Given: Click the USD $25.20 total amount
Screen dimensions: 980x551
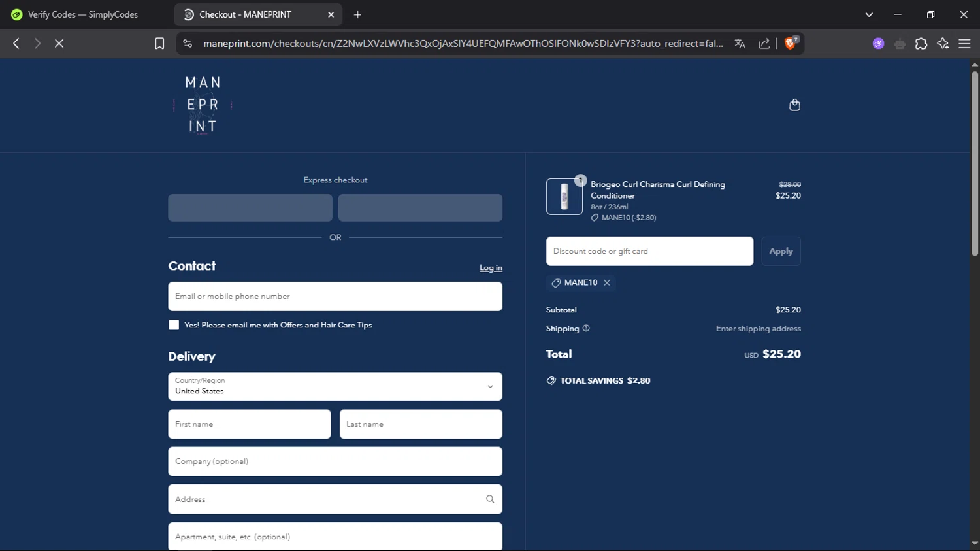Looking at the screenshot, I should point(772,354).
